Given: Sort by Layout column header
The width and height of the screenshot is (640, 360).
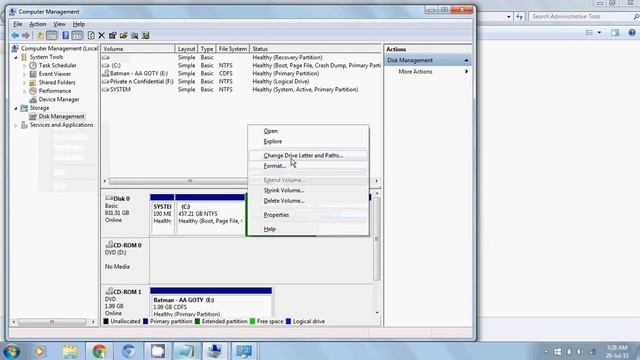Looking at the screenshot, I should click(187, 49).
